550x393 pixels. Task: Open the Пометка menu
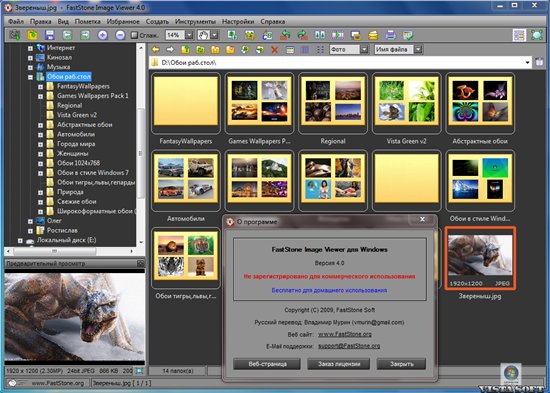point(88,21)
